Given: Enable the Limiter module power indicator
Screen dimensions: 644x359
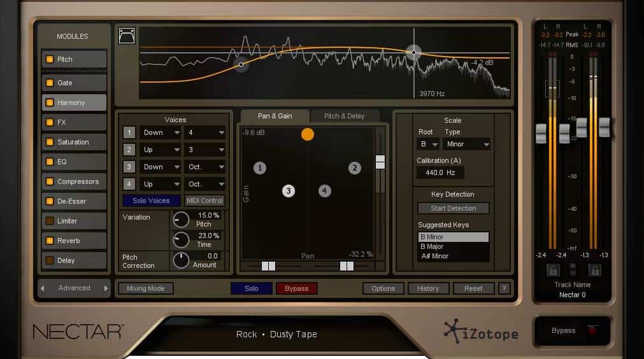Looking at the screenshot, I should coord(50,221).
